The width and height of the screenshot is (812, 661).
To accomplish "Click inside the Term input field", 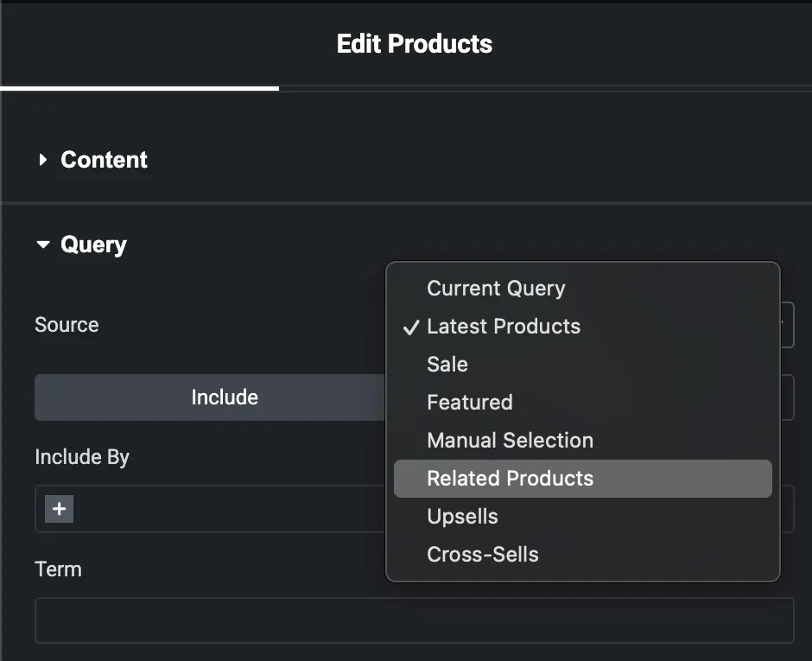I will pyautogui.click(x=415, y=620).
